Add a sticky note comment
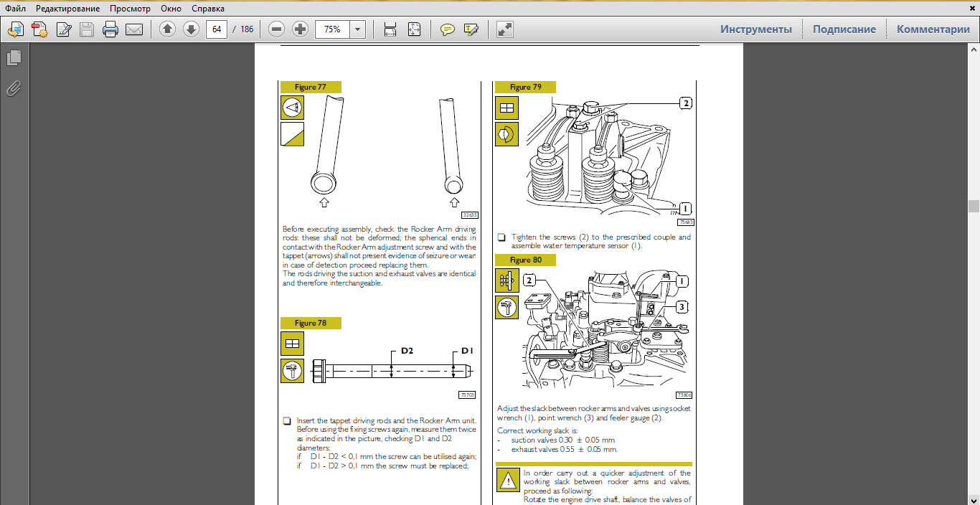The width and height of the screenshot is (980, 505). pos(448,29)
